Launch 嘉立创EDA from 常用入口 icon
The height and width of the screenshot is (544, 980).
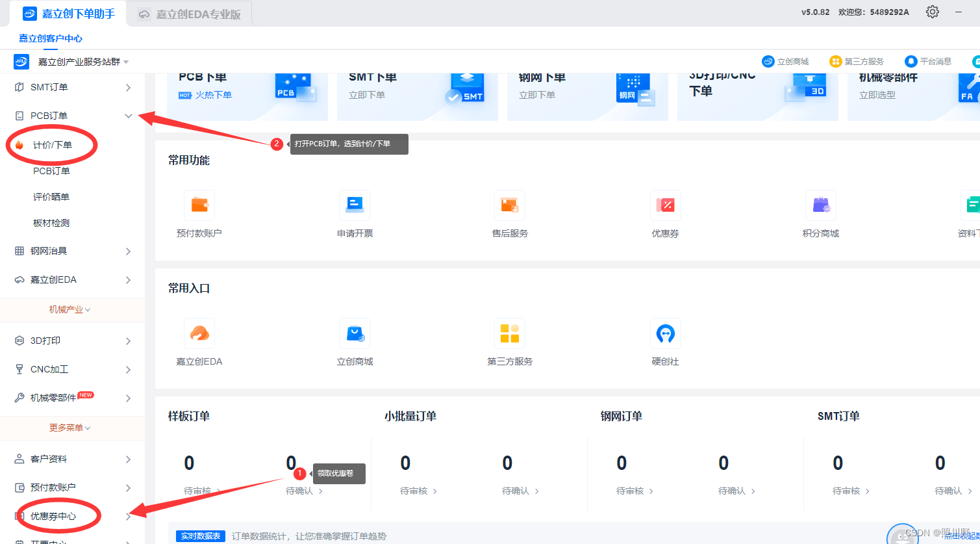point(199,333)
